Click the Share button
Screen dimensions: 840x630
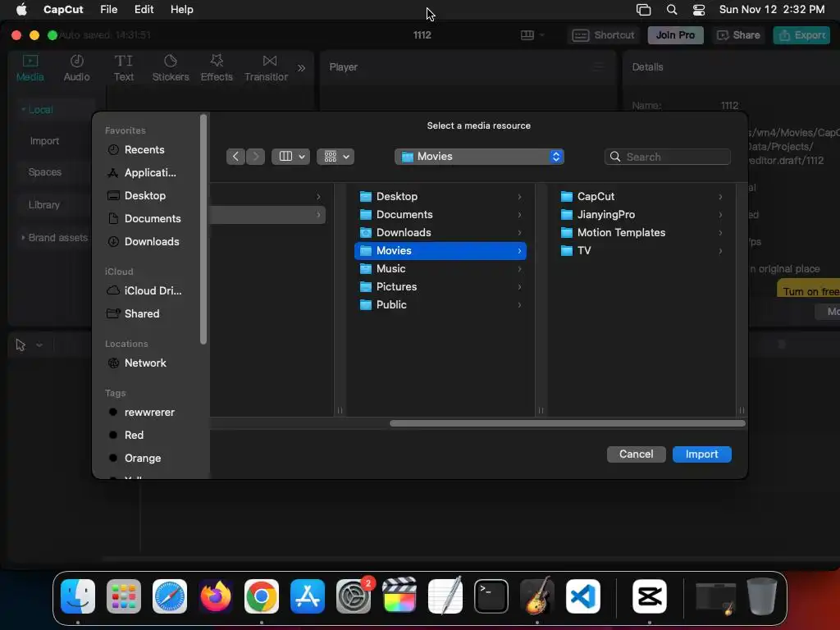click(x=739, y=34)
